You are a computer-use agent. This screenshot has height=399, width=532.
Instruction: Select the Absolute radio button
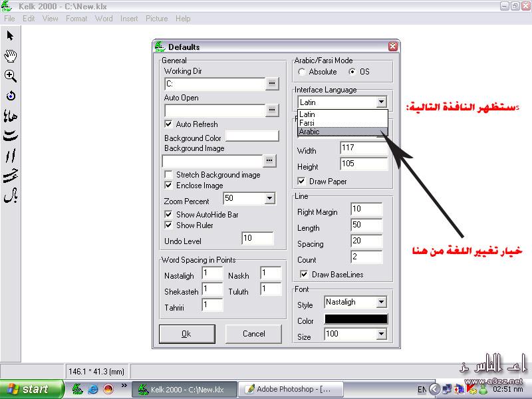pyautogui.click(x=302, y=72)
